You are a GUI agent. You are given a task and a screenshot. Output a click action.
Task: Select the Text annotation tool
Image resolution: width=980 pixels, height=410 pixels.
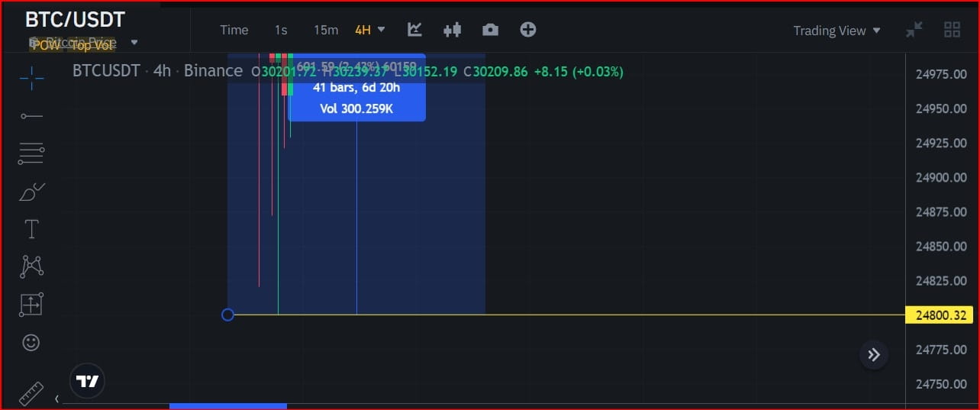coord(31,229)
